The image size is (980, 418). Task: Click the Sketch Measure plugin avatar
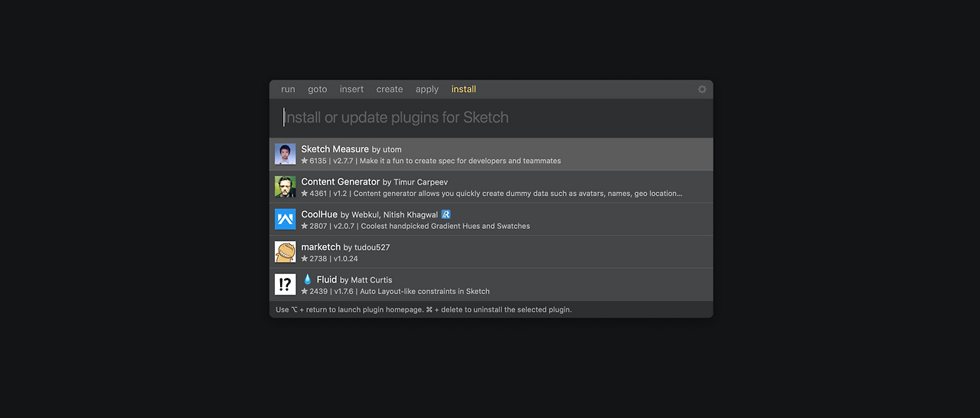click(286, 154)
